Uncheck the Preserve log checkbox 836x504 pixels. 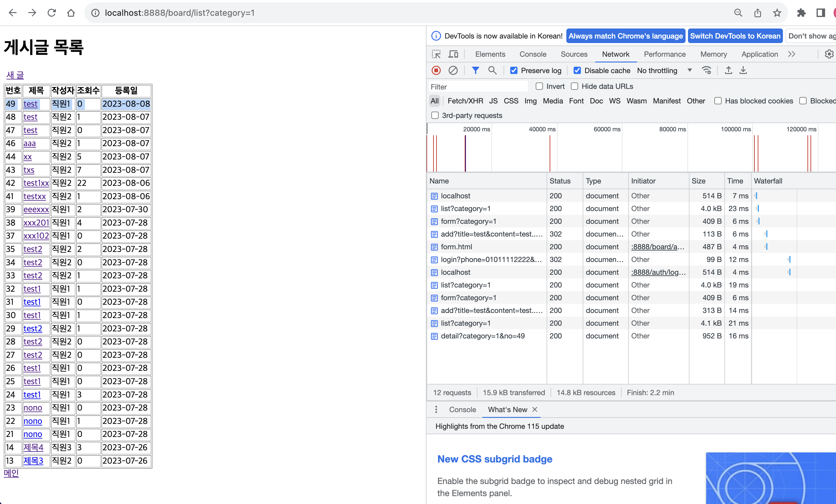pyautogui.click(x=514, y=71)
